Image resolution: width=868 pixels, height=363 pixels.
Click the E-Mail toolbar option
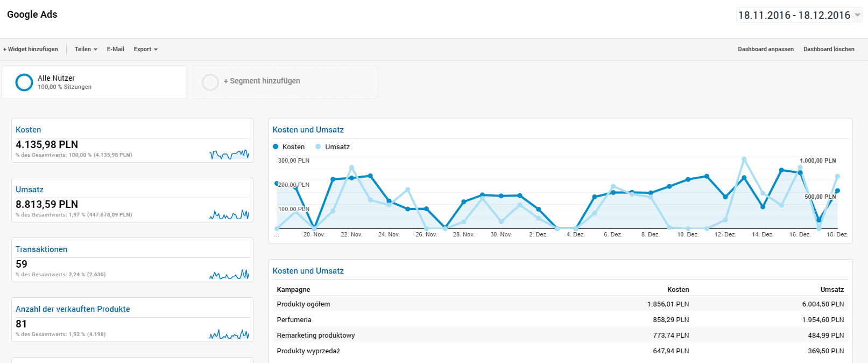[115, 49]
